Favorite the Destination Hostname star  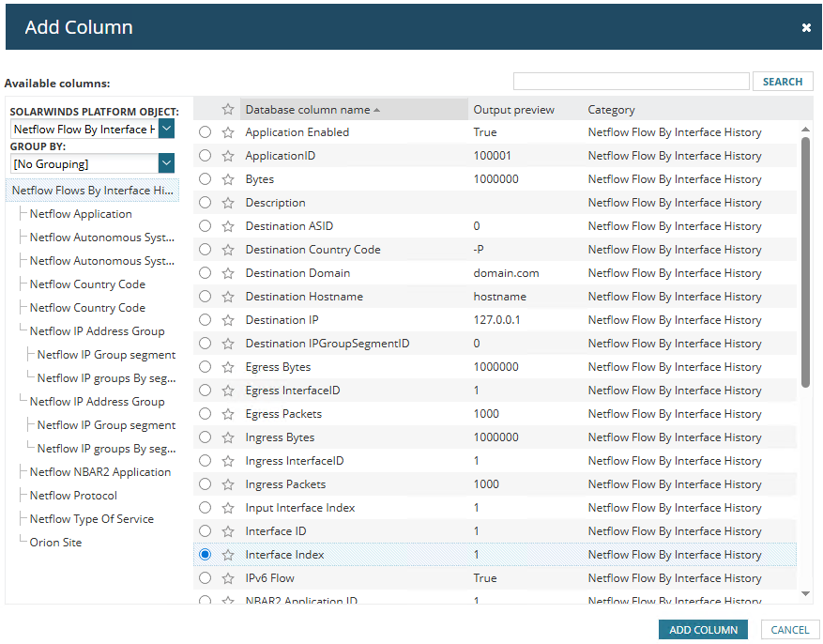pyautogui.click(x=228, y=297)
